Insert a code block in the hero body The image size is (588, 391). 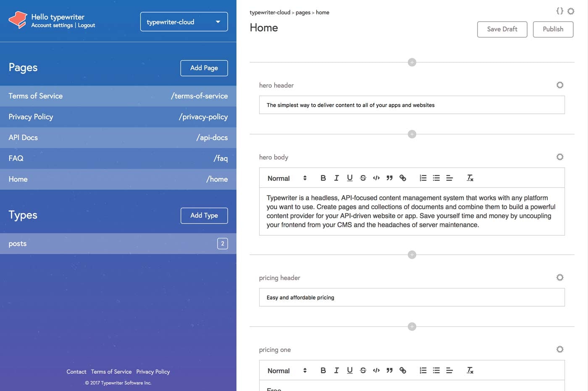pos(376,178)
